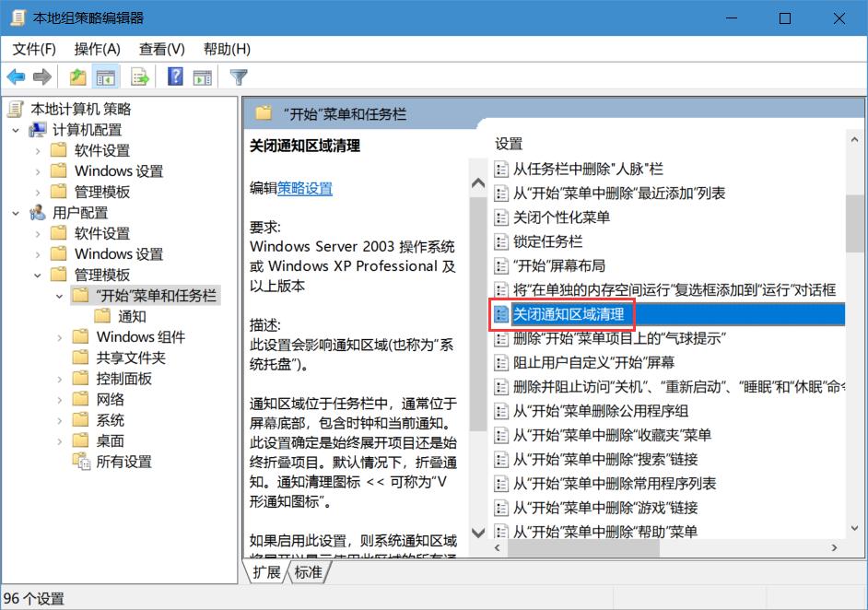Click the show/hide action pane icon
Viewport: 868px width, 610px height.
click(202, 76)
